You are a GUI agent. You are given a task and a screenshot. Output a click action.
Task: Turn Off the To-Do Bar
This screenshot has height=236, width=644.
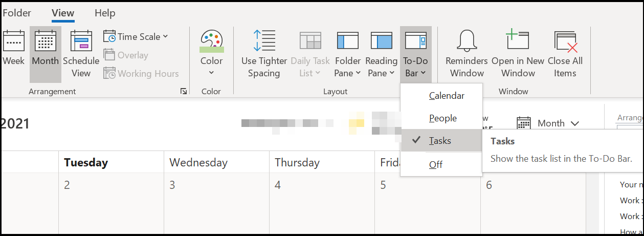coord(436,164)
